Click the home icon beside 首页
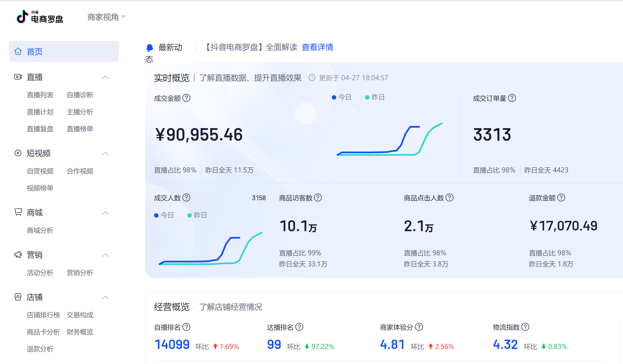Viewport: 623px width, 364px height. tap(18, 51)
